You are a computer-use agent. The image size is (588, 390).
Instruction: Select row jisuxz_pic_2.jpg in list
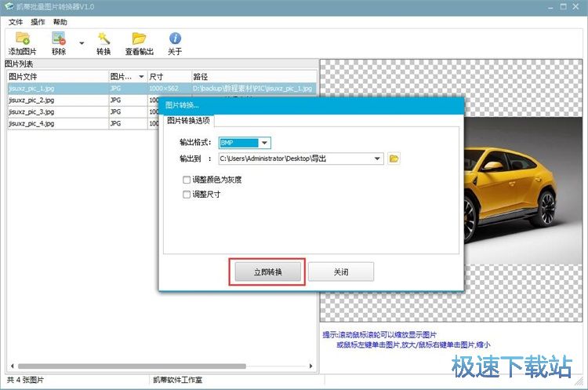point(83,100)
